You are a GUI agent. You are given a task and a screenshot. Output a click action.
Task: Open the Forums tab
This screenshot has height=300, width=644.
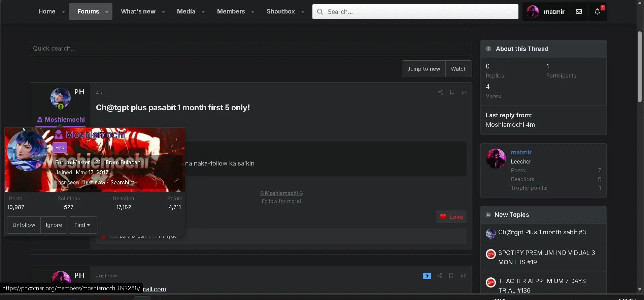tap(88, 11)
